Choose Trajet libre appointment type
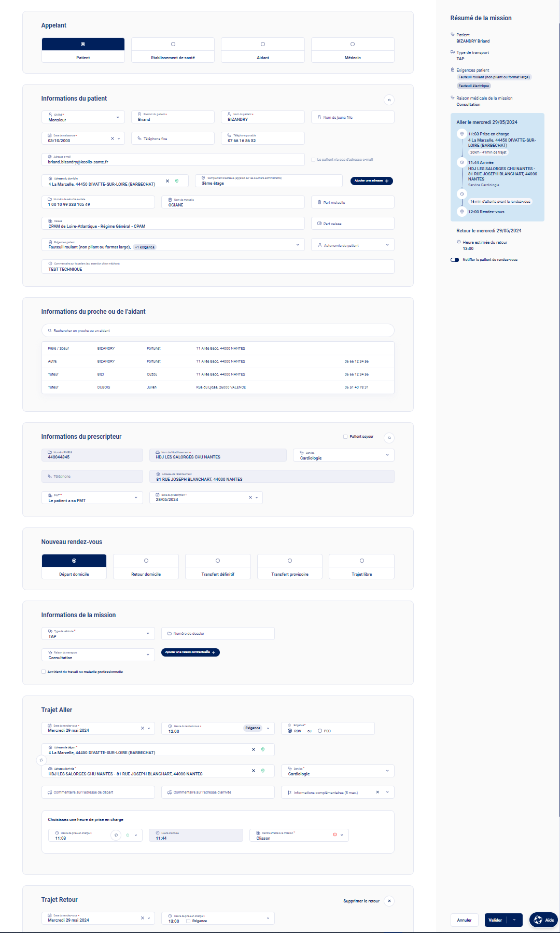The height and width of the screenshot is (933, 560). click(362, 567)
